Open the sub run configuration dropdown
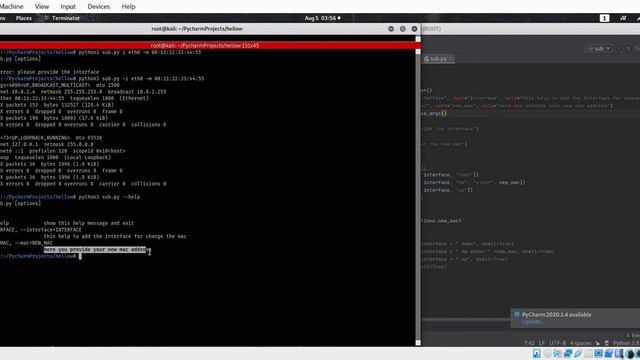 click(x=599, y=48)
